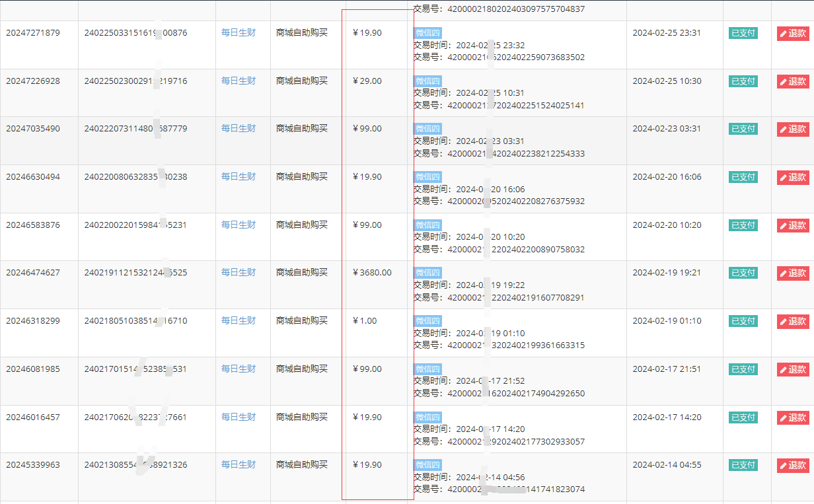Refund the ¥29.00 order 20247226928
814x504 pixels.
(x=793, y=82)
